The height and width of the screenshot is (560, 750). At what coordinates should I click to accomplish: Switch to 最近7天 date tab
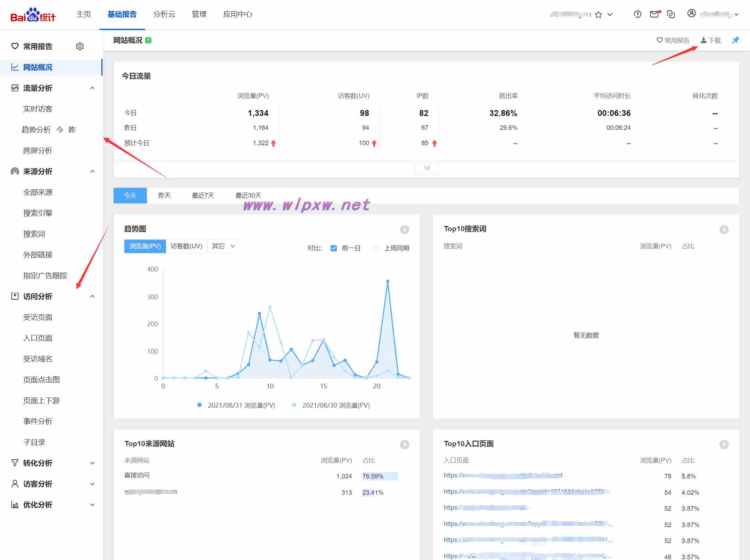pos(203,195)
